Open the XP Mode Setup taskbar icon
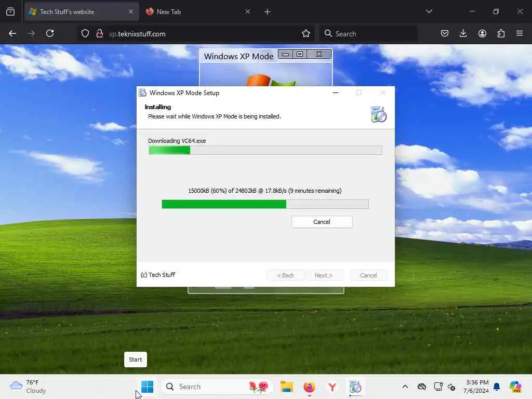Screen dimensions: 532x399 (x=355, y=387)
